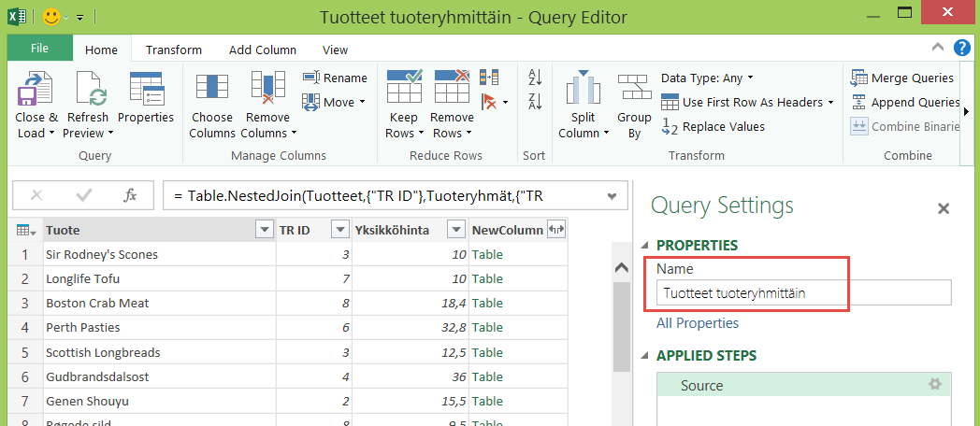Open the Add Column tab

[263, 50]
